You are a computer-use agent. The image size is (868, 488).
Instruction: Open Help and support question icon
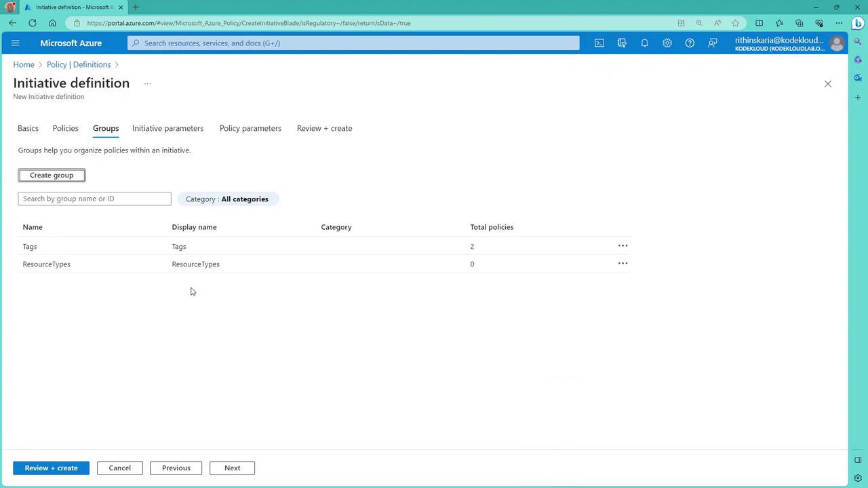(690, 43)
